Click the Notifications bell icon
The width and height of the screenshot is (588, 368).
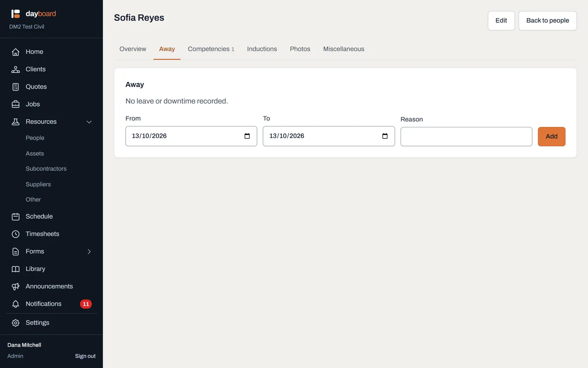click(x=16, y=304)
